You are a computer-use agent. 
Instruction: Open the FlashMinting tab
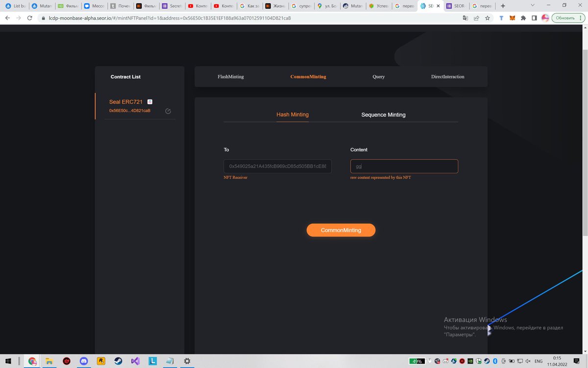pos(230,77)
